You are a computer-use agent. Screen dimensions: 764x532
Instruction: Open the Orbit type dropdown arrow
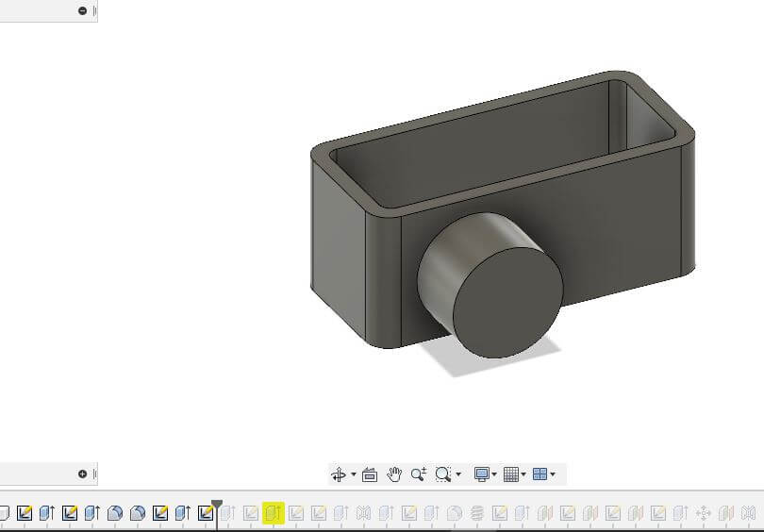pyautogui.click(x=354, y=474)
